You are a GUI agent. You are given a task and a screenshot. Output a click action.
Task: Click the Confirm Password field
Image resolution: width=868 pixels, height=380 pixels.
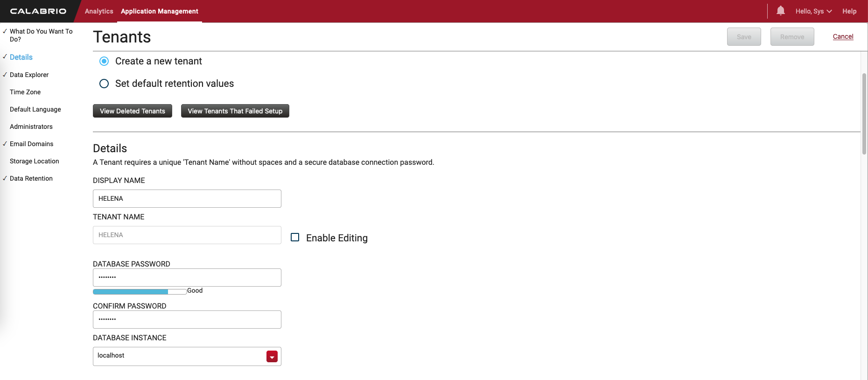click(187, 319)
